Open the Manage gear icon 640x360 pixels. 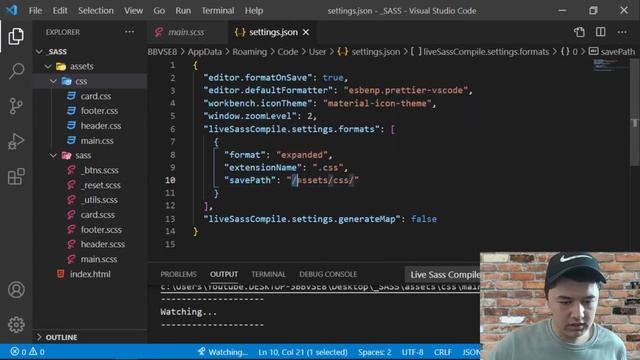point(16,325)
